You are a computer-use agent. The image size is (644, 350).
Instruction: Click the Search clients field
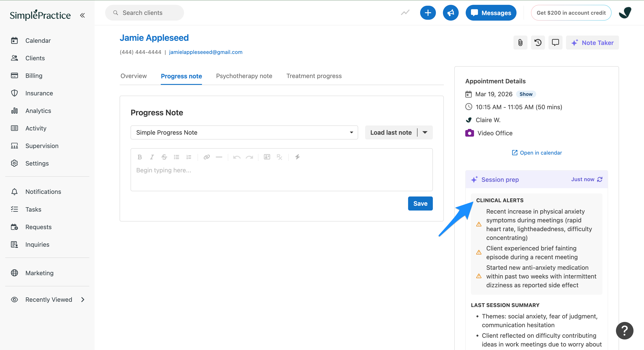click(145, 13)
